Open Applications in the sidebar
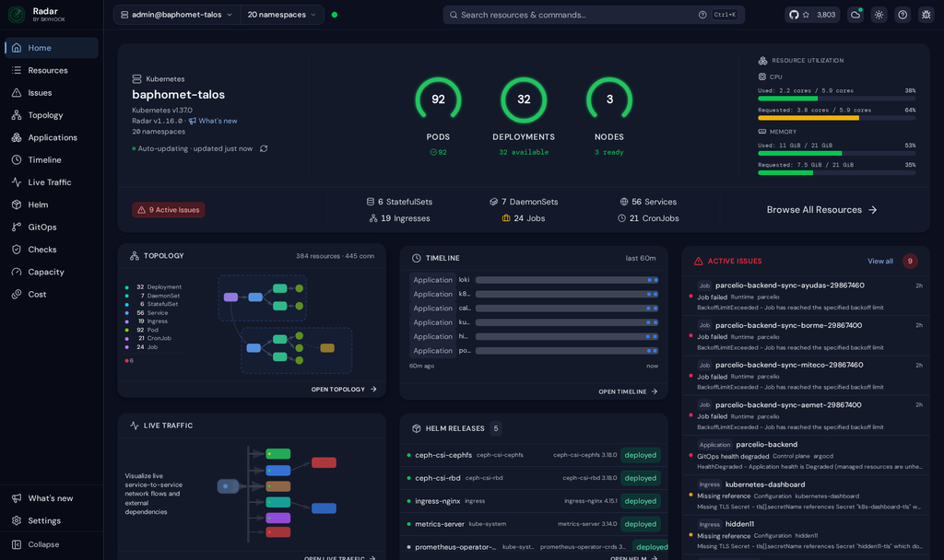This screenshot has width=944, height=560. pyautogui.click(x=52, y=137)
